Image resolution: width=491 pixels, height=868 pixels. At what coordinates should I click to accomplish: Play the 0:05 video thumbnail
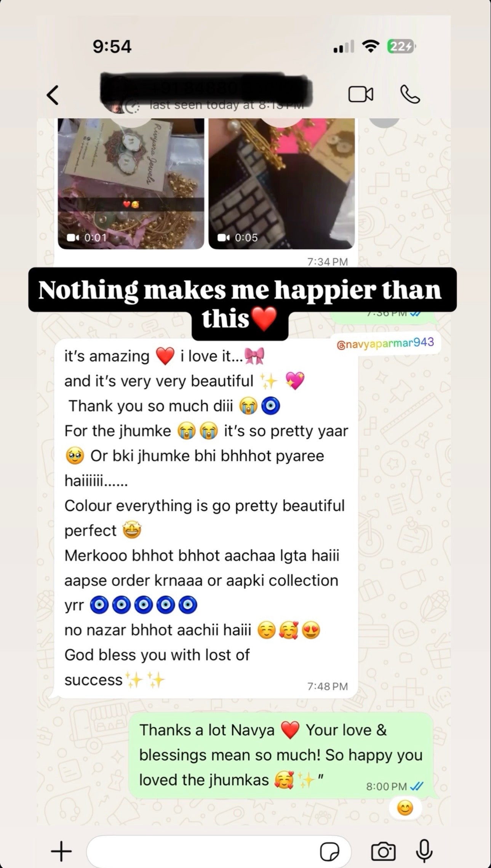281,183
